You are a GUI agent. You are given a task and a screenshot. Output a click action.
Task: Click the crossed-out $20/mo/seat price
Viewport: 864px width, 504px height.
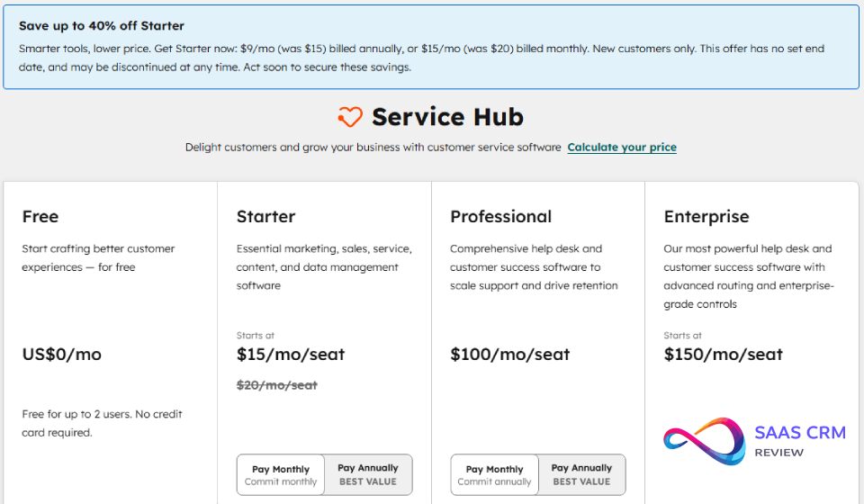pos(277,385)
